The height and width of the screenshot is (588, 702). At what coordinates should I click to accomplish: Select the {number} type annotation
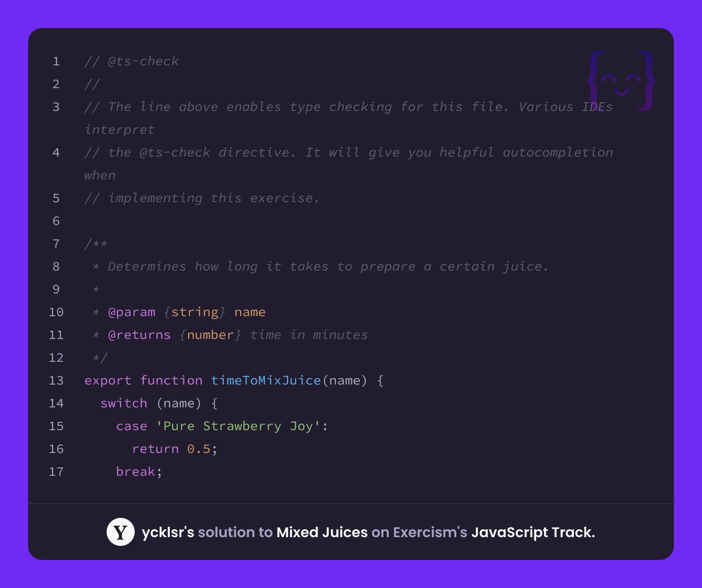coord(211,335)
